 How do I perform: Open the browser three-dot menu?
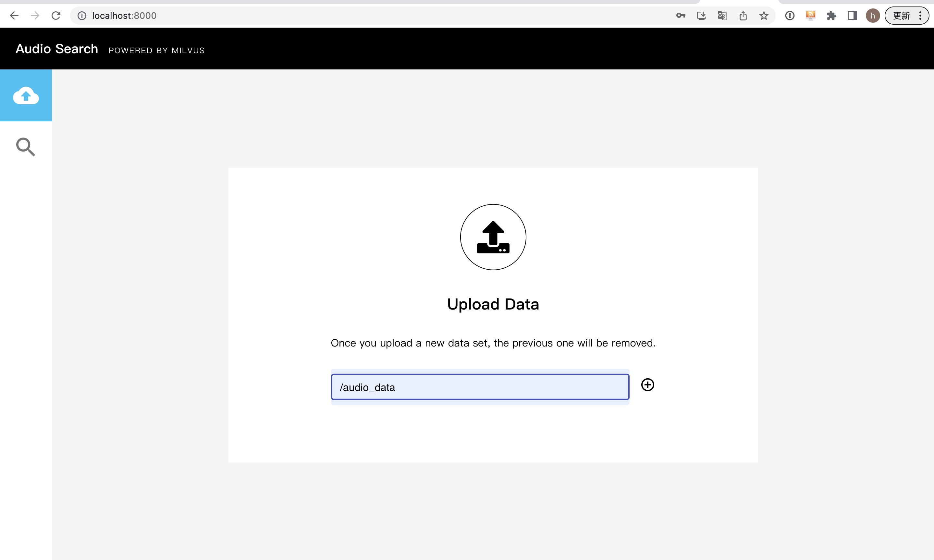920,16
